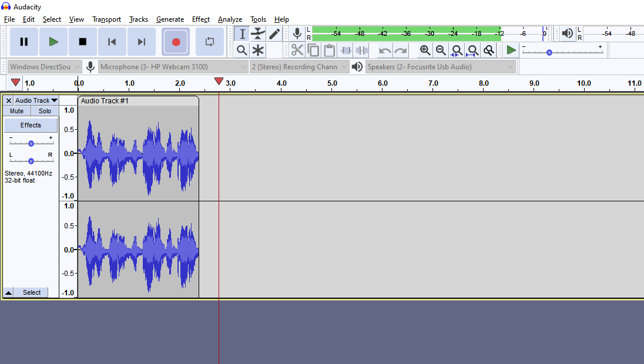Skip to start of the project
Screen dimensions: 644x364
[112, 42]
